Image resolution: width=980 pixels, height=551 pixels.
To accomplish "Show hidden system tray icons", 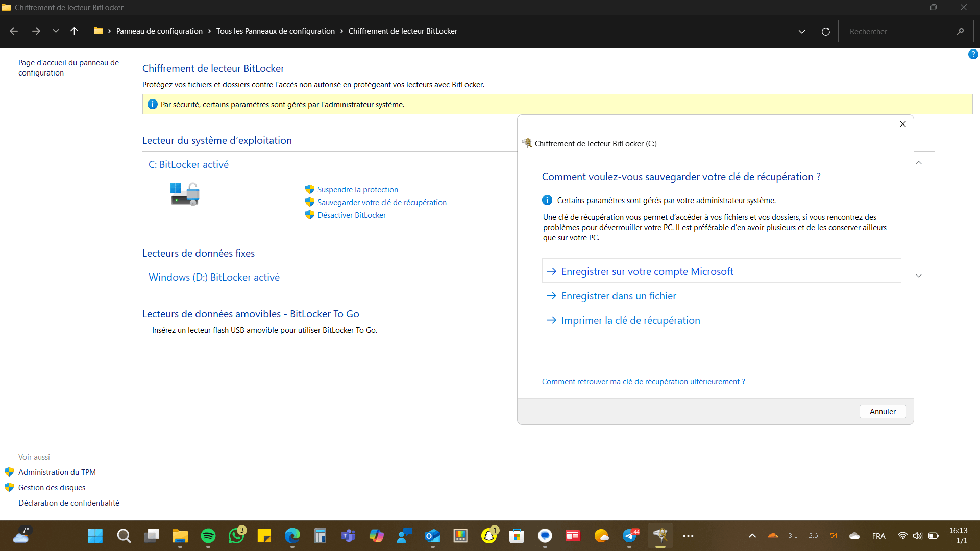I will coord(752,536).
